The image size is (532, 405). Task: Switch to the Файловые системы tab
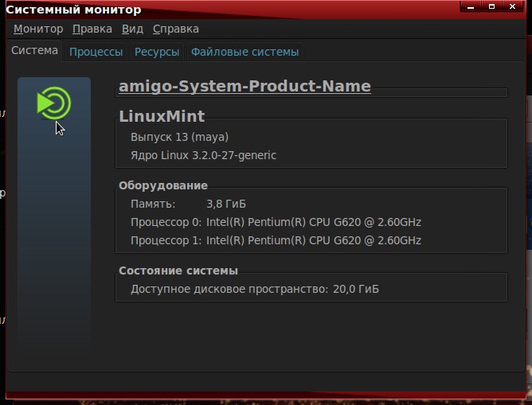(245, 52)
